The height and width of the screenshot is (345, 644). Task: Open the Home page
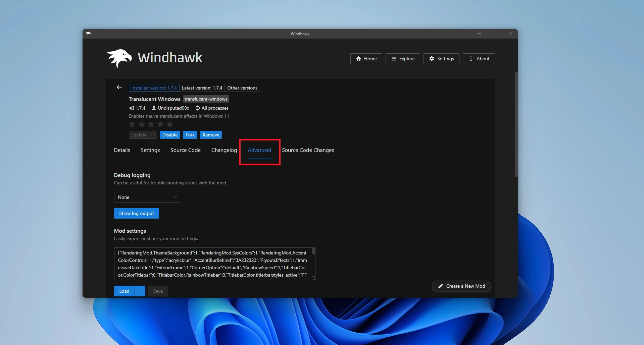[366, 59]
